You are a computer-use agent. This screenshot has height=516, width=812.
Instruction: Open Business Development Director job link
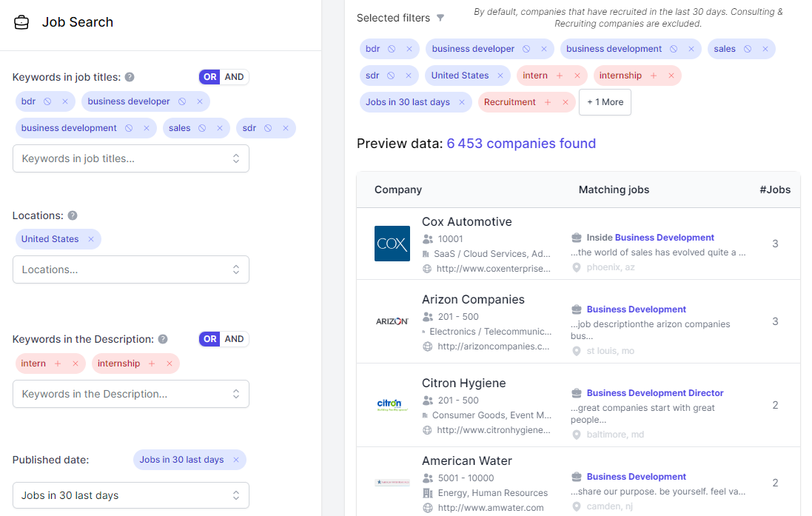(x=655, y=392)
